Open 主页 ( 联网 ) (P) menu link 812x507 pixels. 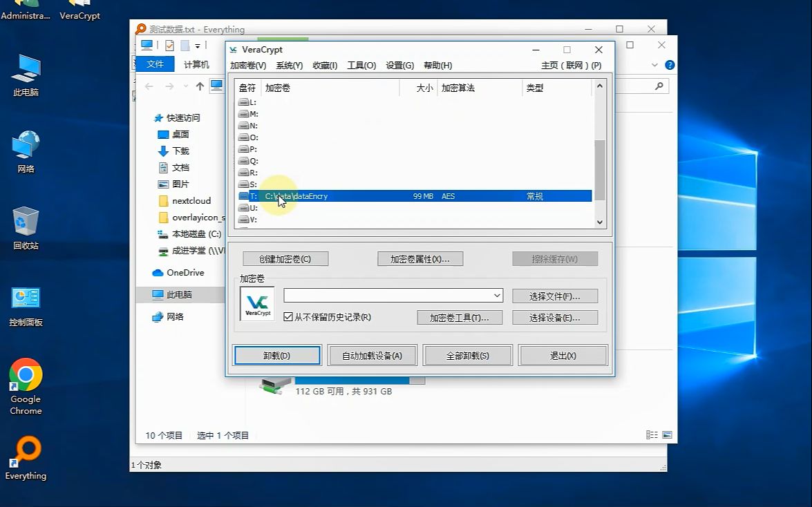[572, 65]
